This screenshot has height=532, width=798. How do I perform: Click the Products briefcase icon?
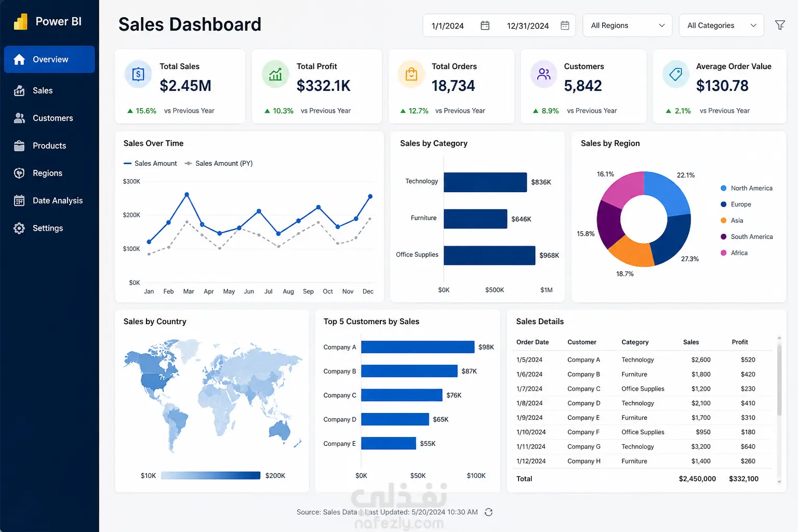coord(19,146)
